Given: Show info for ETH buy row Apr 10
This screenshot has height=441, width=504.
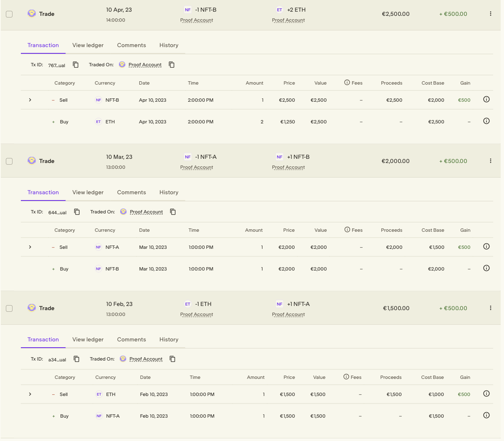Looking at the screenshot, I should (486, 121).
